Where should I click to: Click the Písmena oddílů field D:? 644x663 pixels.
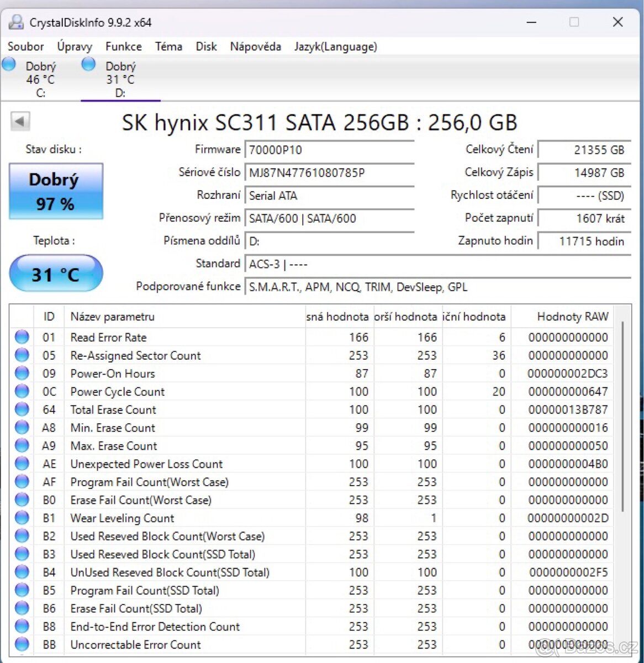[x=329, y=241]
